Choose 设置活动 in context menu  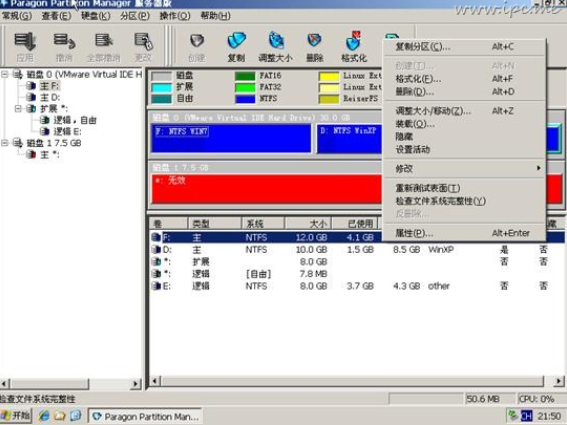tap(464, 149)
